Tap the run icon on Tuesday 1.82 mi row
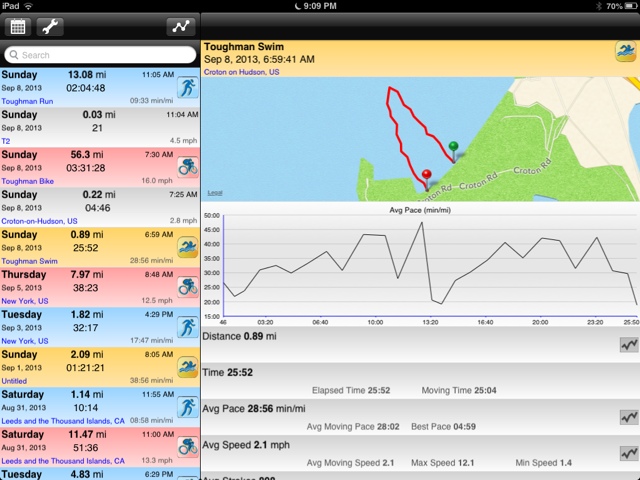 (188, 327)
